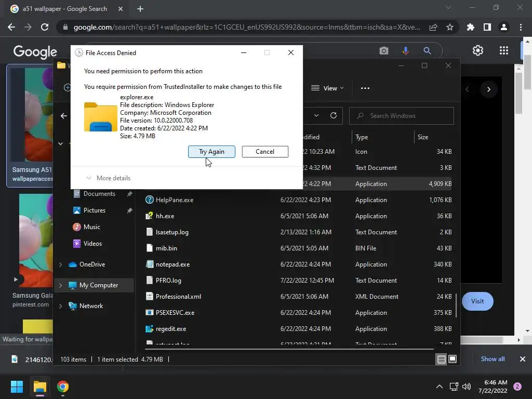Share this page from address bar
The width and height of the screenshot is (532, 399).
click(x=433, y=27)
